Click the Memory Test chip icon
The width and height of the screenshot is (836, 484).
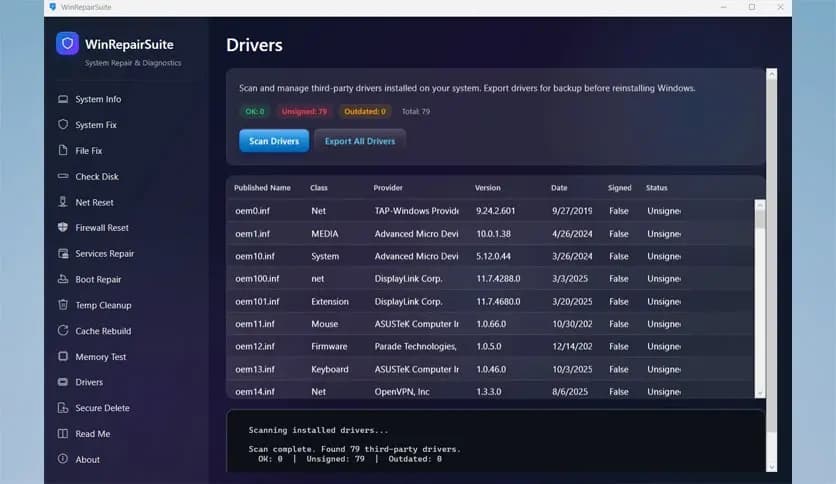click(x=63, y=356)
